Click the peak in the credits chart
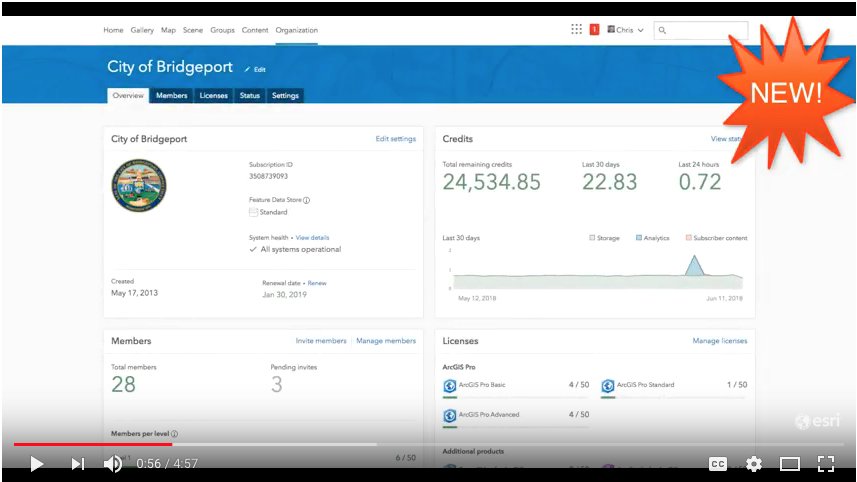This screenshot has width=857, height=482. pos(694,258)
